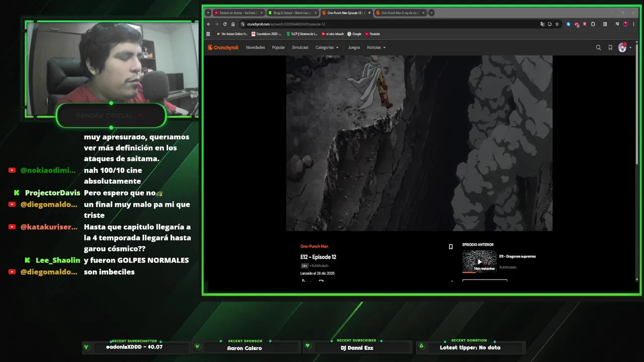Open Countdown 2020 bookmark
The height and width of the screenshot is (362, 644).
(x=266, y=34)
